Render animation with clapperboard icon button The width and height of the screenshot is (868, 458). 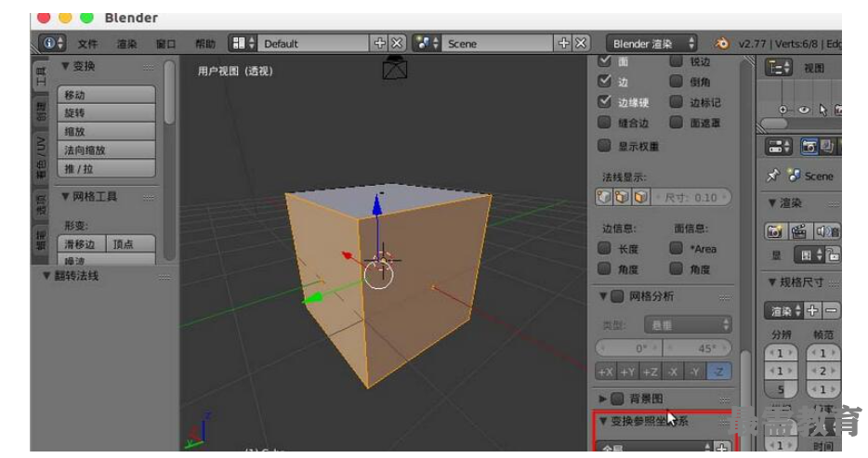(799, 231)
